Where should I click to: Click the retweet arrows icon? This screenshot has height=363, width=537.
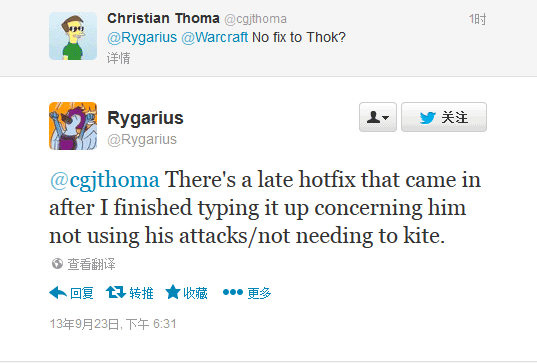(x=116, y=292)
